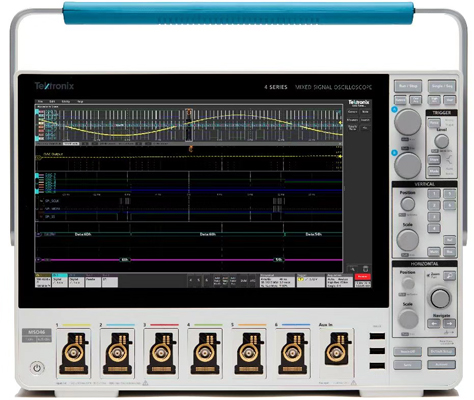Click the zoom box in the waveform overview

(189, 125)
